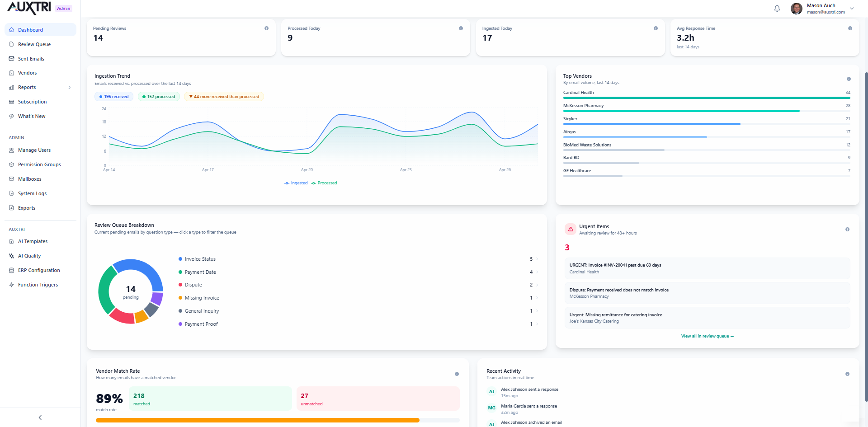This screenshot has width=868, height=427.
Task: Open the Vendors section
Action: pyautogui.click(x=28, y=73)
